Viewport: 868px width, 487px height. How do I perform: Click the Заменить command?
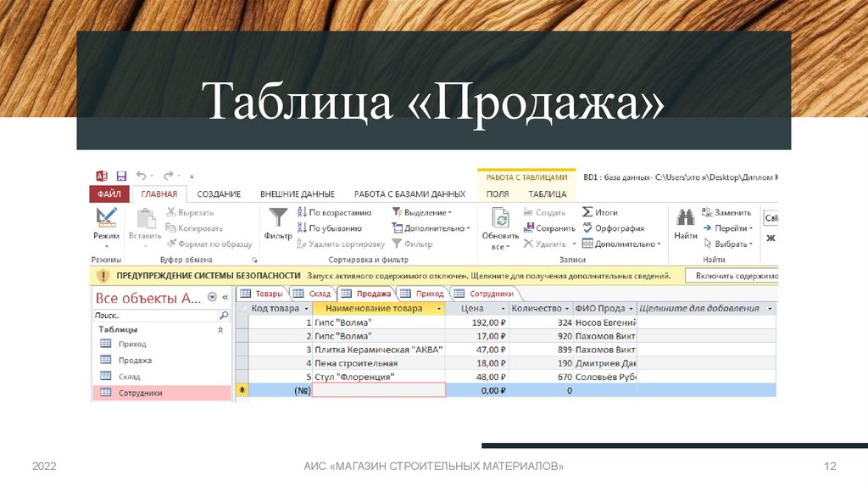(x=726, y=212)
